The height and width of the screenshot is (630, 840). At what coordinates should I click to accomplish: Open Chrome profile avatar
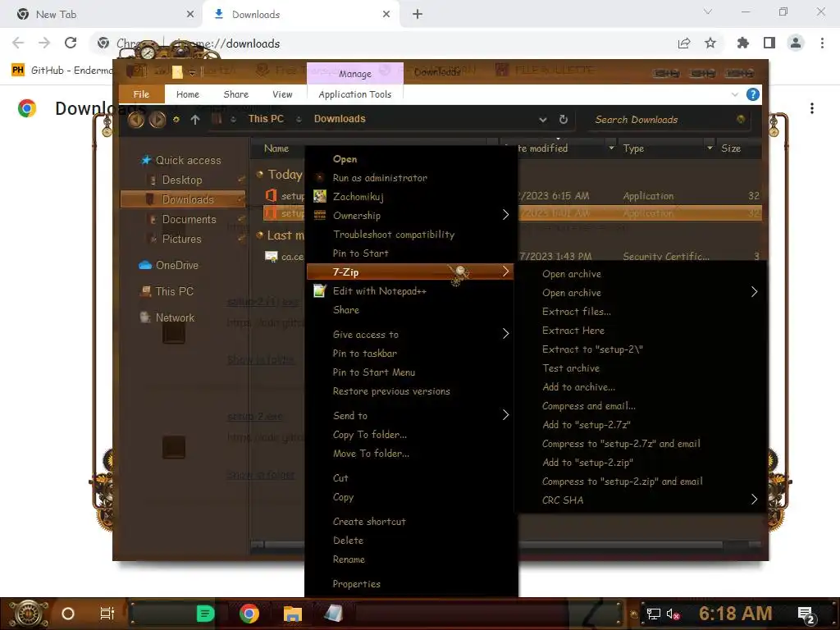click(796, 43)
